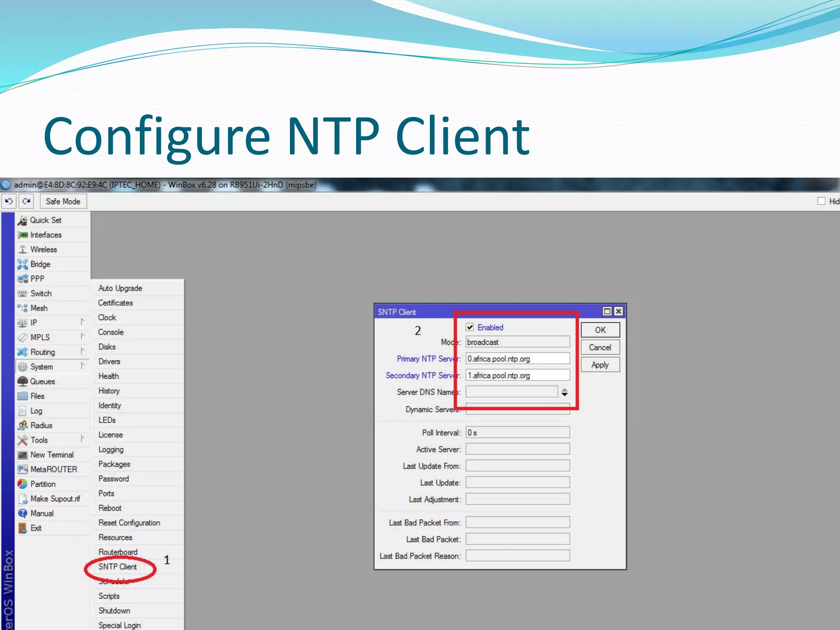This screenshot has height=630, width=840.
Task: Click the MetaROUTER icon
Action: (23, 469)
